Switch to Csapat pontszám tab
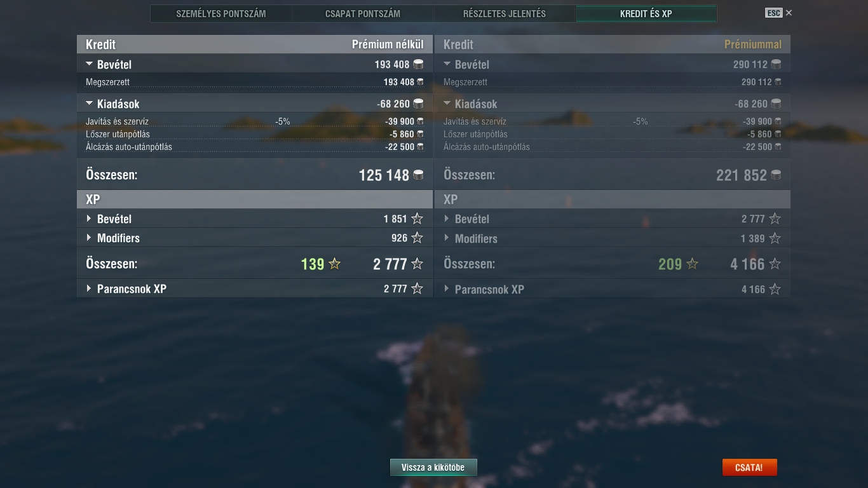This screenshot has width=868, height=488. pos(363,13)
